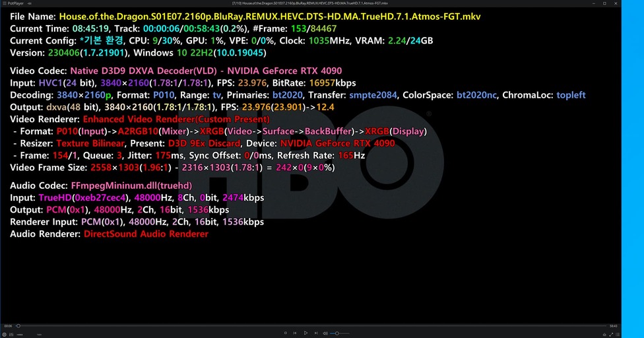Click the DirectSound Audio Renderer text
644x338 pixels.
(x=146, y=234)
